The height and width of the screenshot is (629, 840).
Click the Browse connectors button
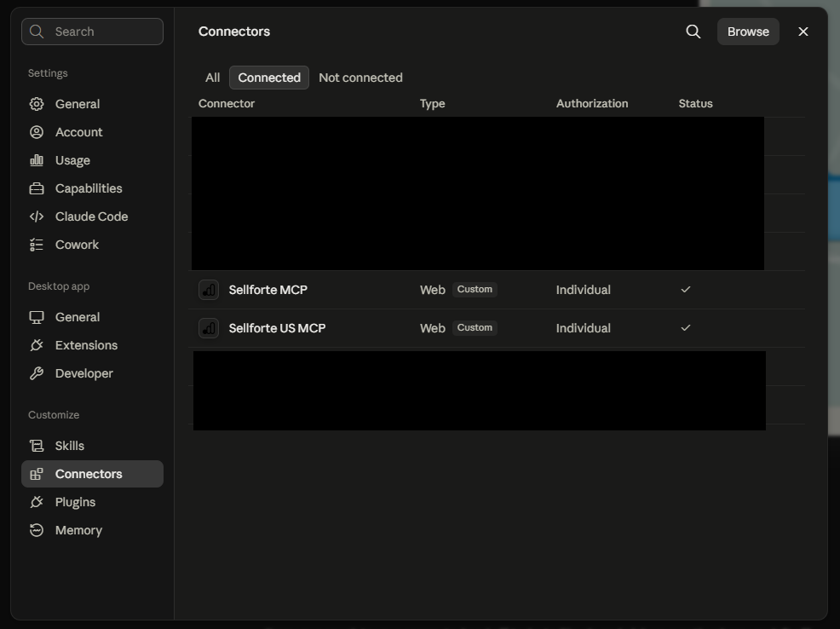tap(748, 32)
